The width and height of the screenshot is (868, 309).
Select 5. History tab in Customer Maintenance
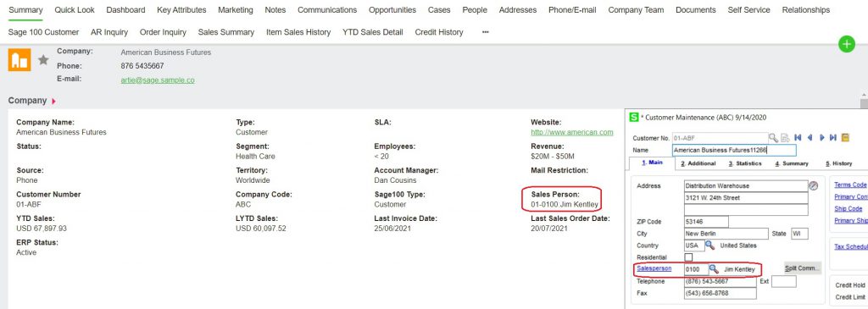click(838, 163)
